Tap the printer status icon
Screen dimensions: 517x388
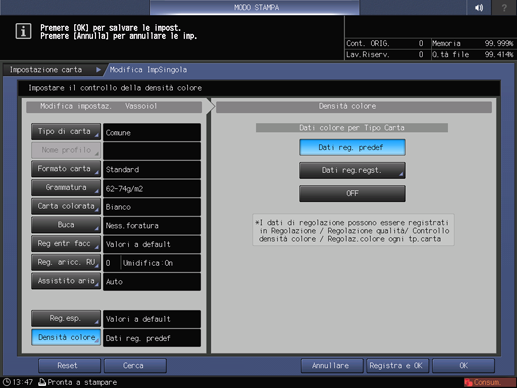pos(42,382)
